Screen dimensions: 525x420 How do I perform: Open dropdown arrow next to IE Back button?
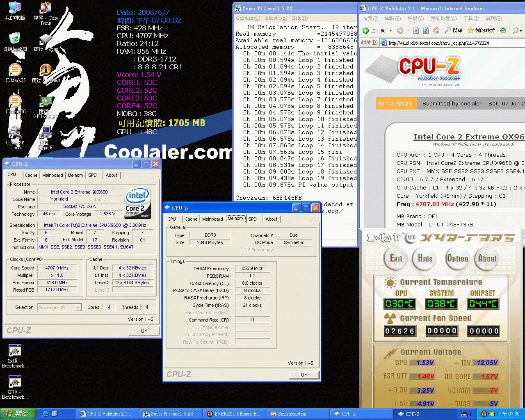click(x=390, y=30)
